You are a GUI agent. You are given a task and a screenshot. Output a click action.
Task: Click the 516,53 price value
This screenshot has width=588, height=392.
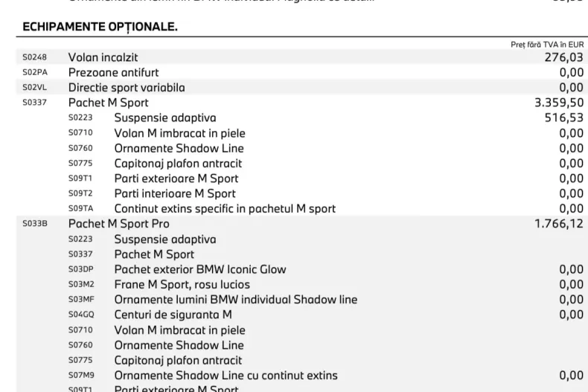pyautogui.click(x=563, y=118)
